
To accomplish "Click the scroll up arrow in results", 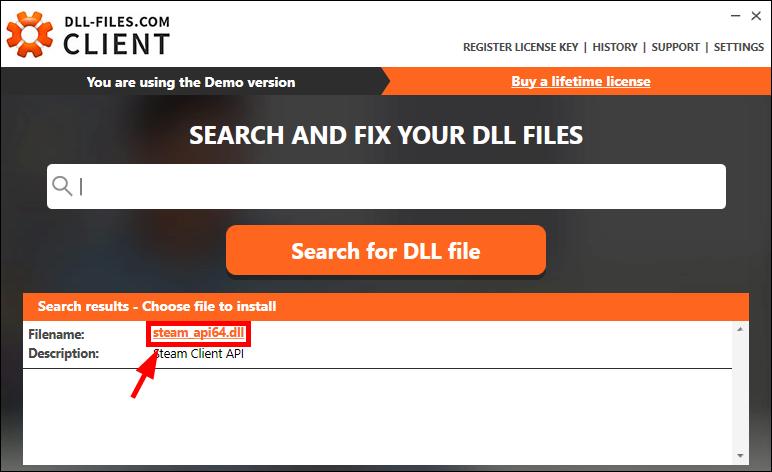I will pos(740,329).
